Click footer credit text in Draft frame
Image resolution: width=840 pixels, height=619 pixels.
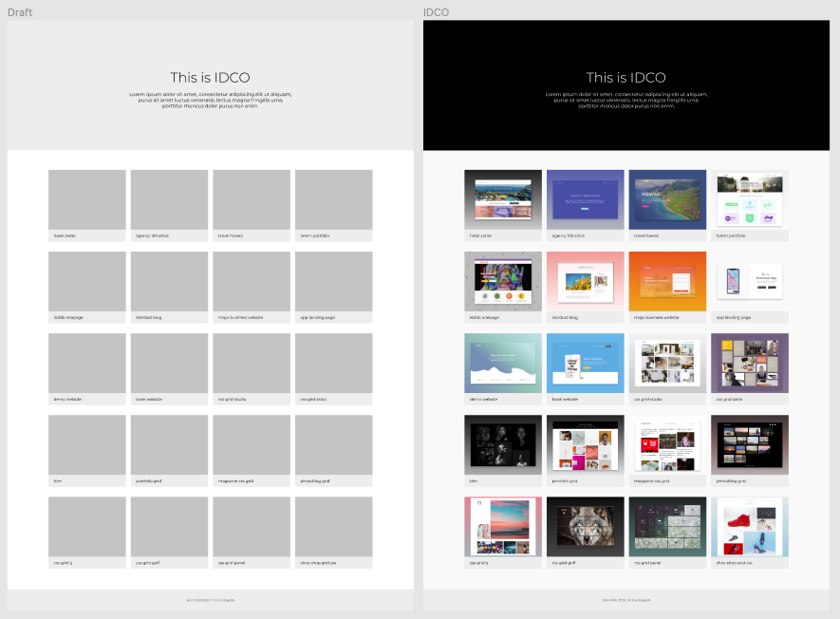click(x=210, y=600)
